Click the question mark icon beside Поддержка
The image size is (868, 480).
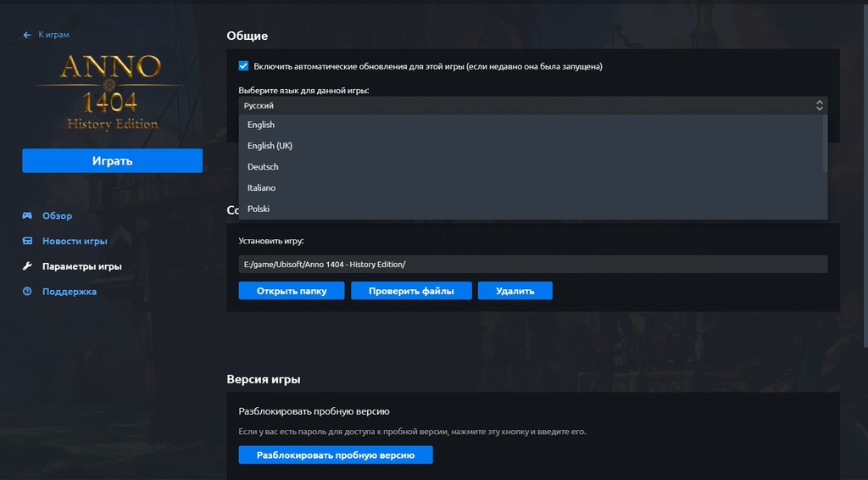tap(27, 291)
